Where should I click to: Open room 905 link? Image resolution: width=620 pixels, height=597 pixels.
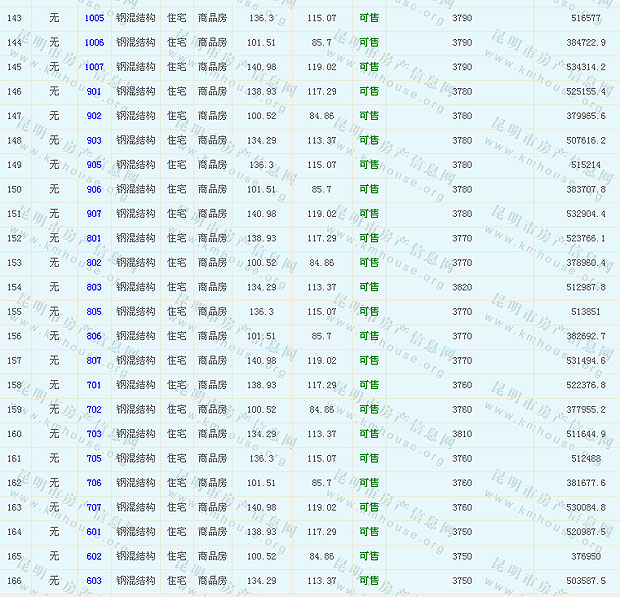[94, 165]
